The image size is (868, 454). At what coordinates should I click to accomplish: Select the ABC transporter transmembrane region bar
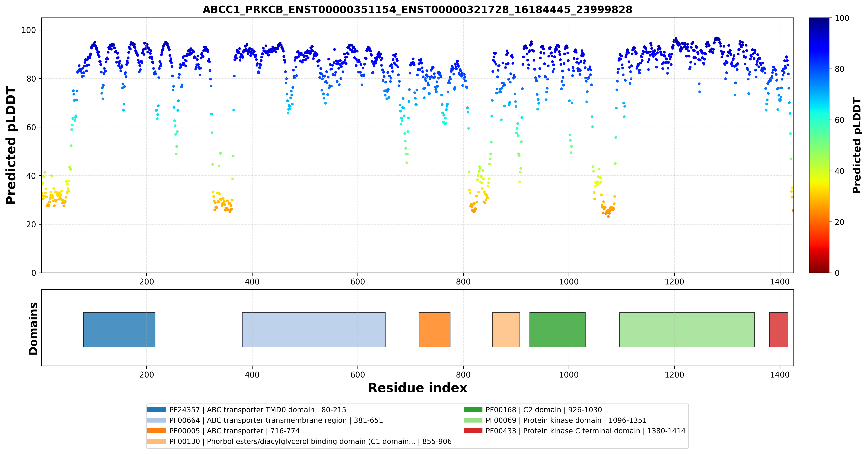click(314, 329)
